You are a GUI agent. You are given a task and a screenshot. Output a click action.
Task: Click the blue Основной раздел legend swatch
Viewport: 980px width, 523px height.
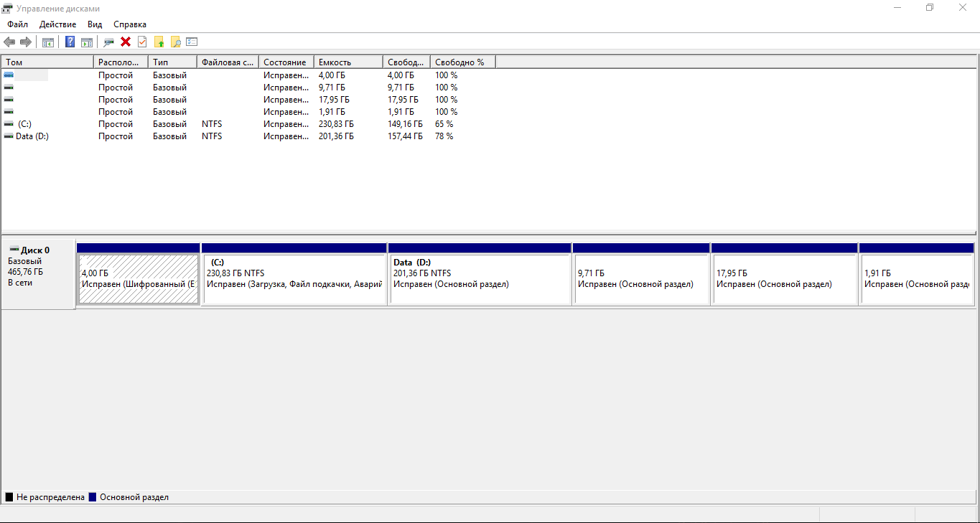(x=93, y=497)
